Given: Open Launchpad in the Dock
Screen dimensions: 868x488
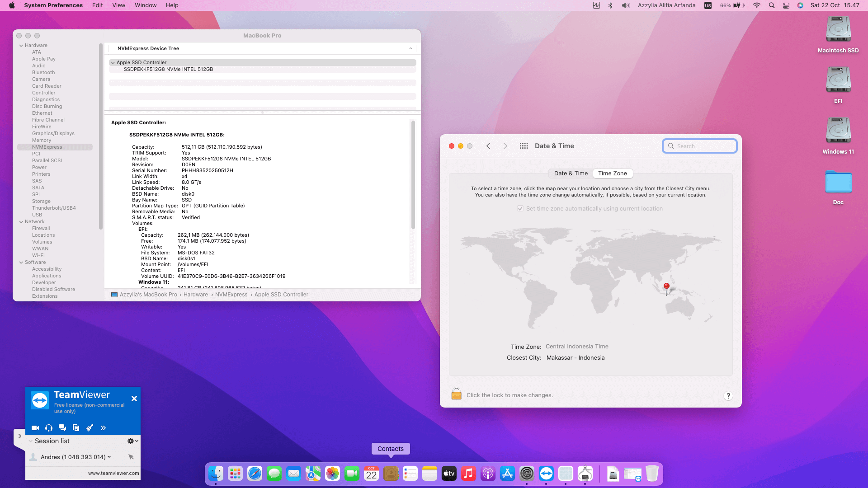Looking at the screenshot, I should (235, 474).
